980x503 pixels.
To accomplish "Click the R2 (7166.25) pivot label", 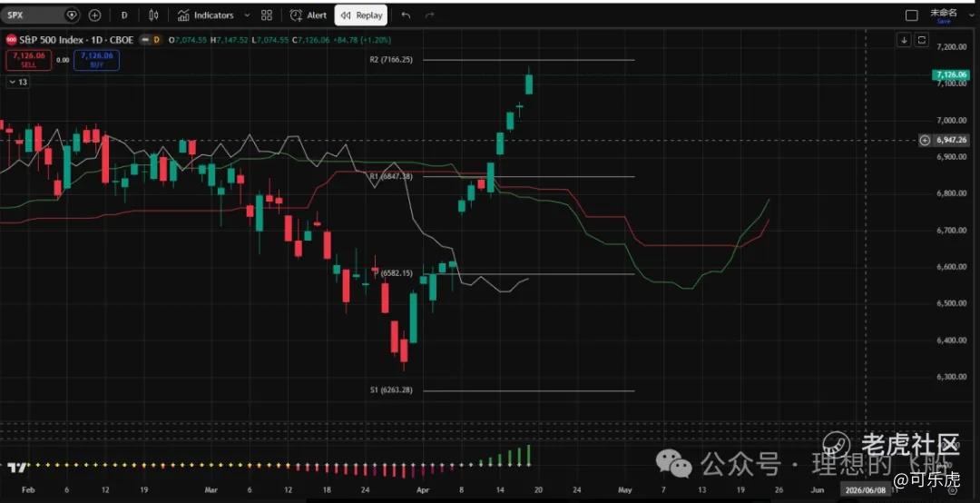I will [391, 60].
